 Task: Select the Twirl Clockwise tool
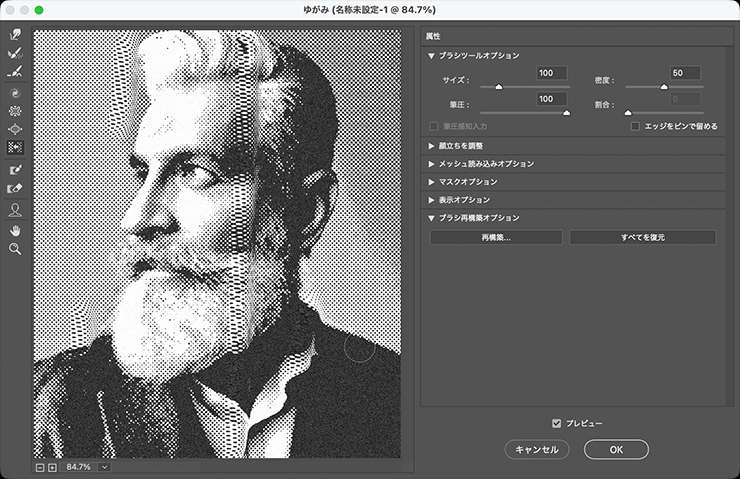[x=15, y=91]
